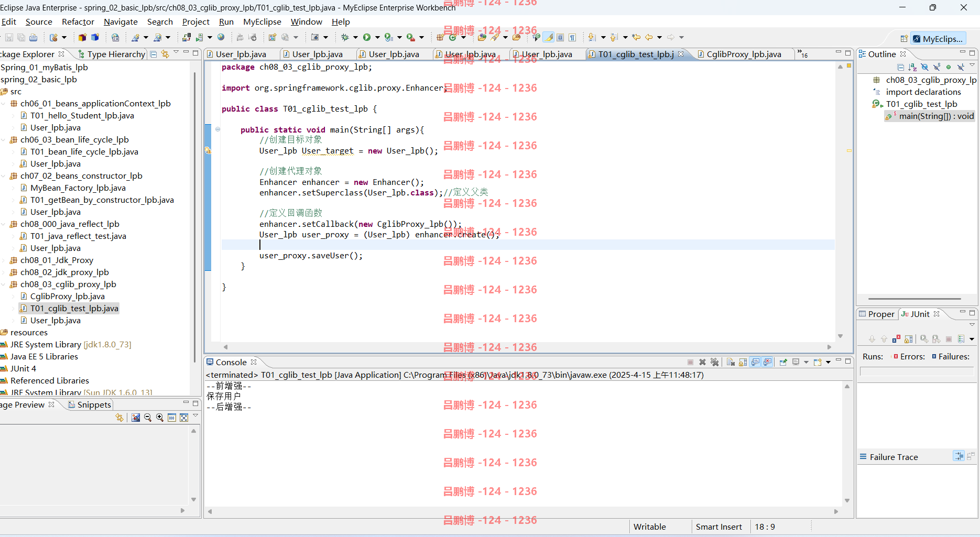The image size is (980, 537).
Task: Open dropdown next to Back navigation arrow
Action: coord(659,37)
